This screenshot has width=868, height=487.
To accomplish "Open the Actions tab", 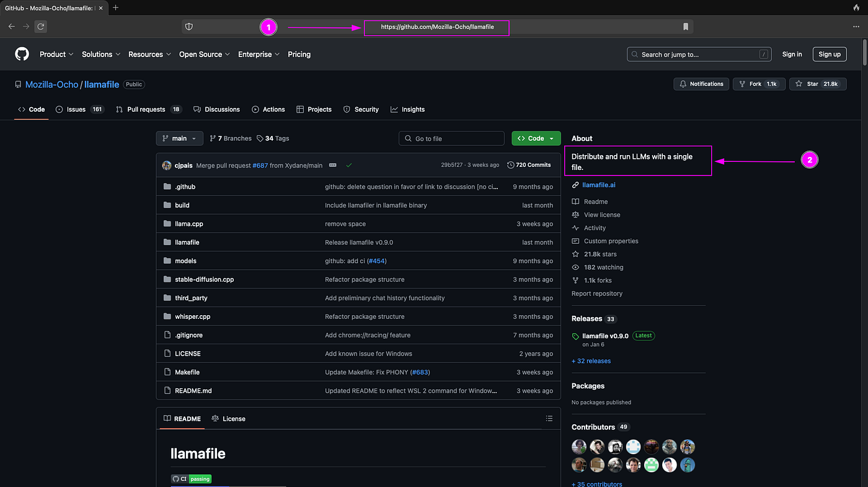I will (268, 109).
